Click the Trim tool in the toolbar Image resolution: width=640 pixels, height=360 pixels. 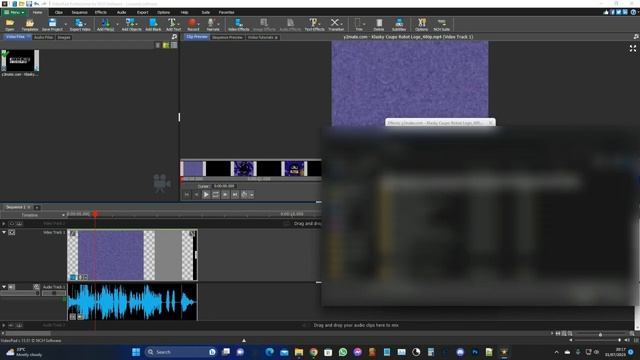359,24
